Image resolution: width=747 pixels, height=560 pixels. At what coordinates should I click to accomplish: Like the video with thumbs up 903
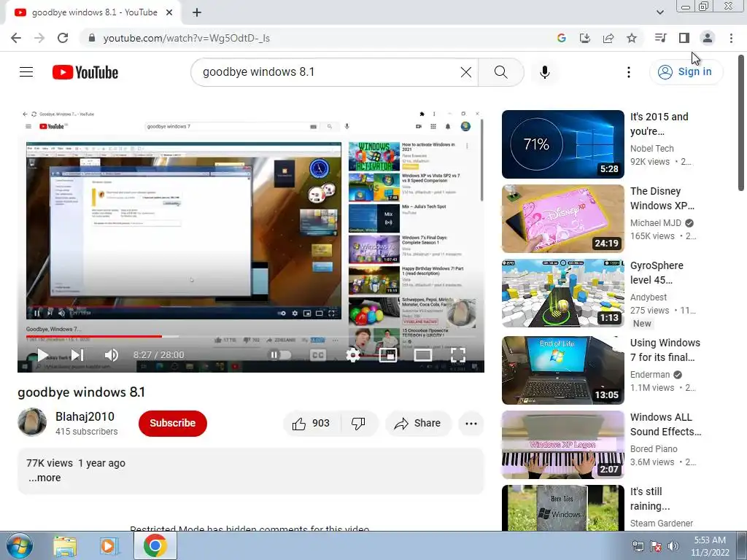point(312,424)
